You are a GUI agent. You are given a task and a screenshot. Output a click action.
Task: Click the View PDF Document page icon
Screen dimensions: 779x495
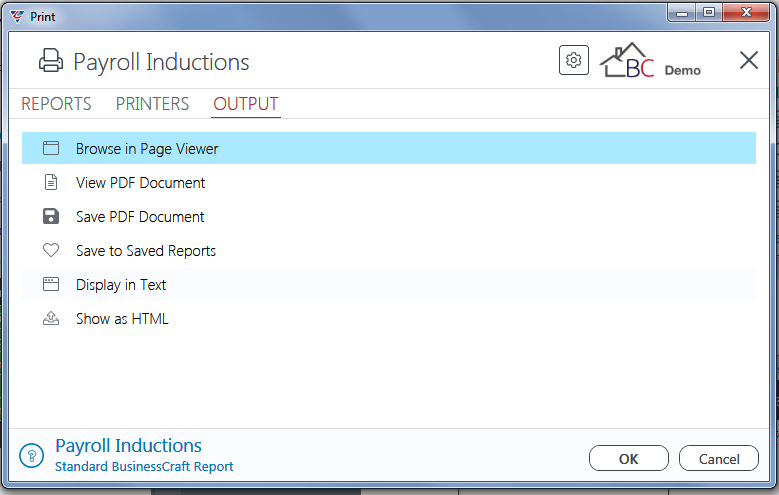tap(51, 182)
